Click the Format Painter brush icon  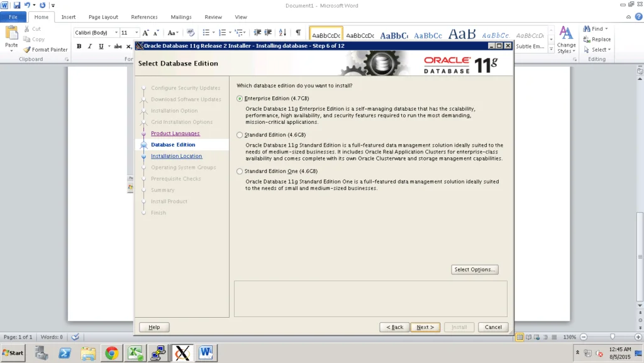(26, 49)
